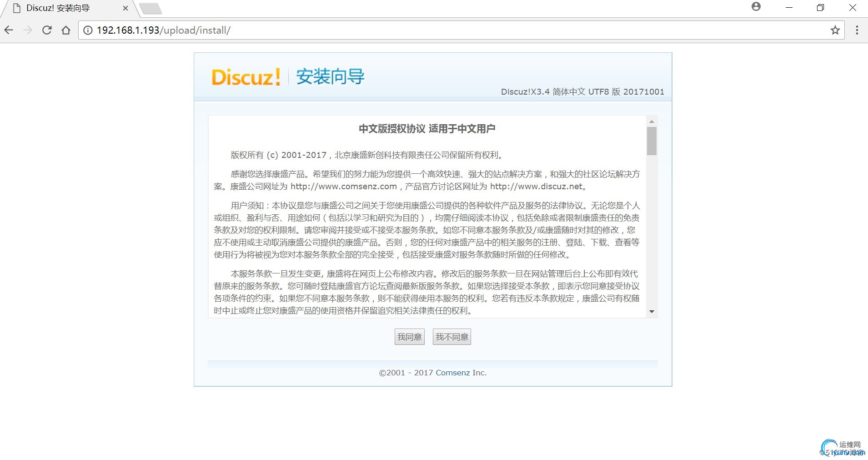Click the Discuz! logo
The image size is (868, 460).
click(246, 77)
